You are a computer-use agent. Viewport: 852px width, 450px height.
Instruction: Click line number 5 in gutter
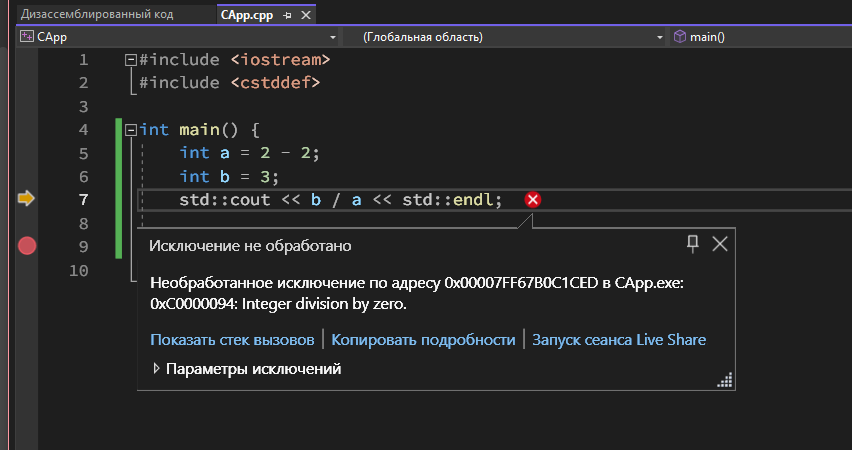tap(83, 153)
